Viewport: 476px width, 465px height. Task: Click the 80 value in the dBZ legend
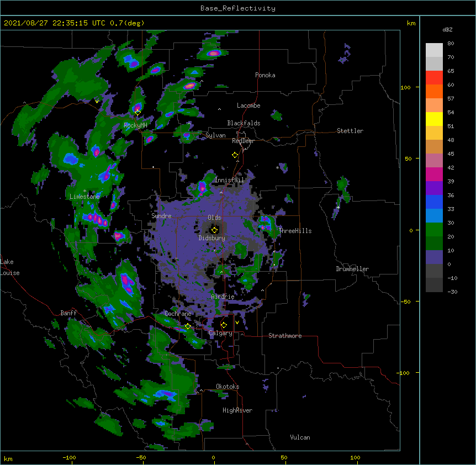click(451, 44)
